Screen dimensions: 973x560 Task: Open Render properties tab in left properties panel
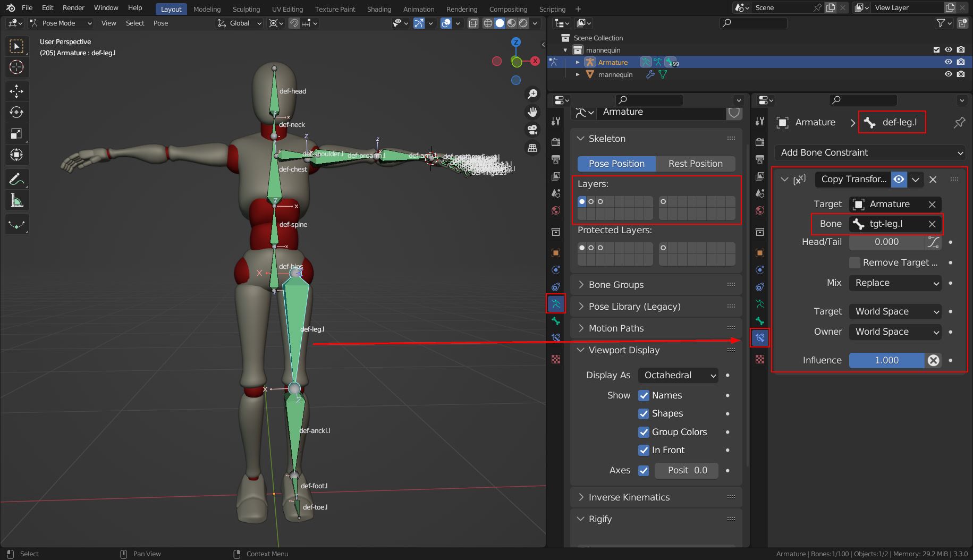coord(556,142)
